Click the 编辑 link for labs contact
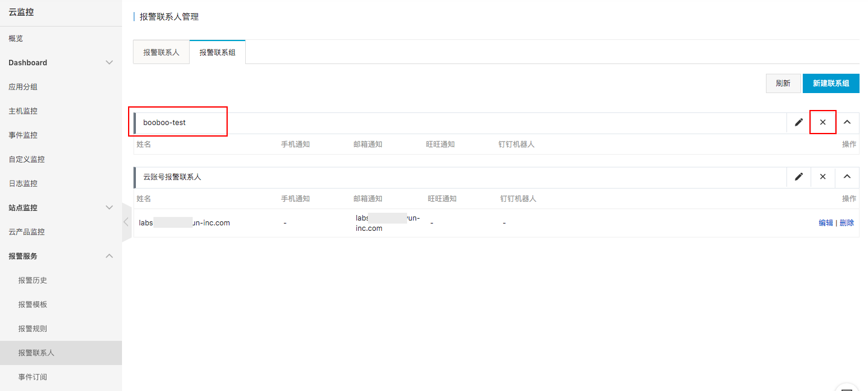Image resolution: width=868 pixels, height=391 pixels. (x=826, y=223)
